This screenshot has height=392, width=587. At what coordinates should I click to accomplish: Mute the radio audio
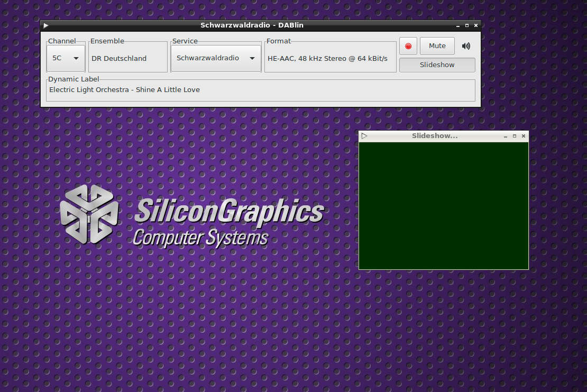coord(437,46)
